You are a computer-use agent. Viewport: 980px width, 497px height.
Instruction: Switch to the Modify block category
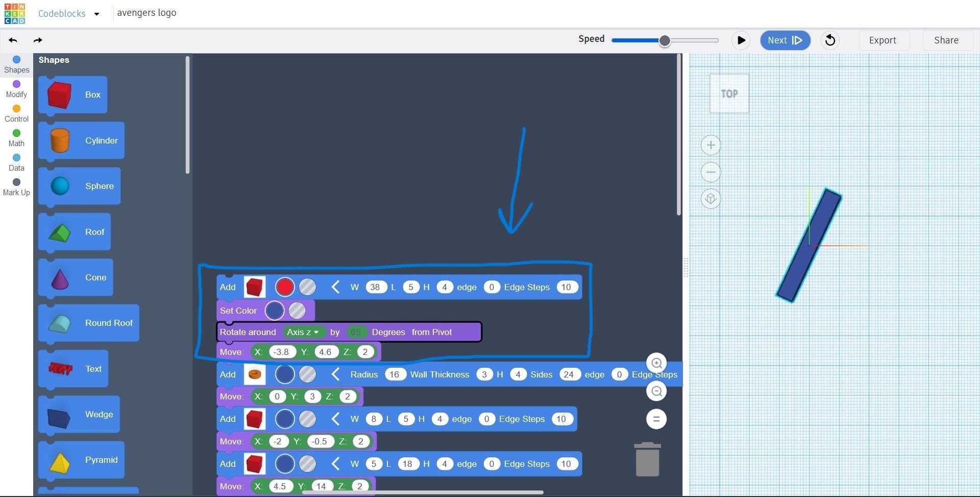(16, 89)
